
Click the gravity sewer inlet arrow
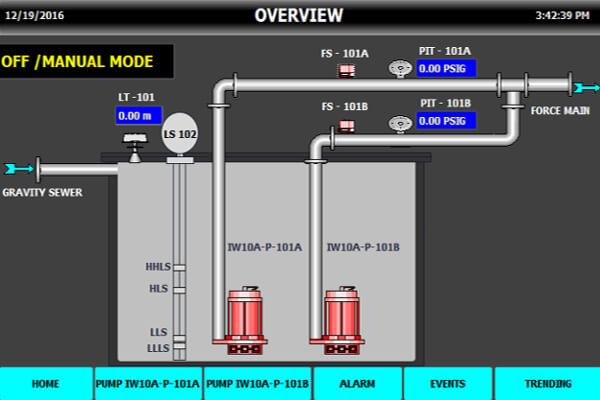coord(18,168)
